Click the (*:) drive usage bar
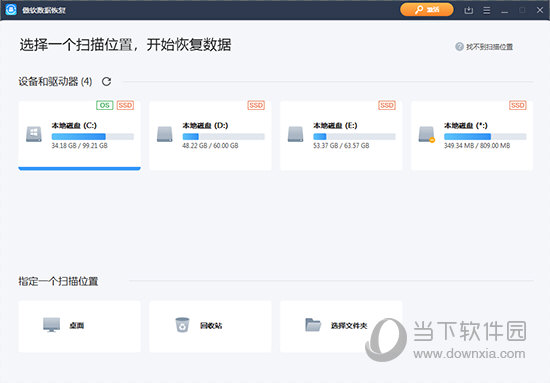The width and height of the screenshot is (550, 383). point(485,136)
